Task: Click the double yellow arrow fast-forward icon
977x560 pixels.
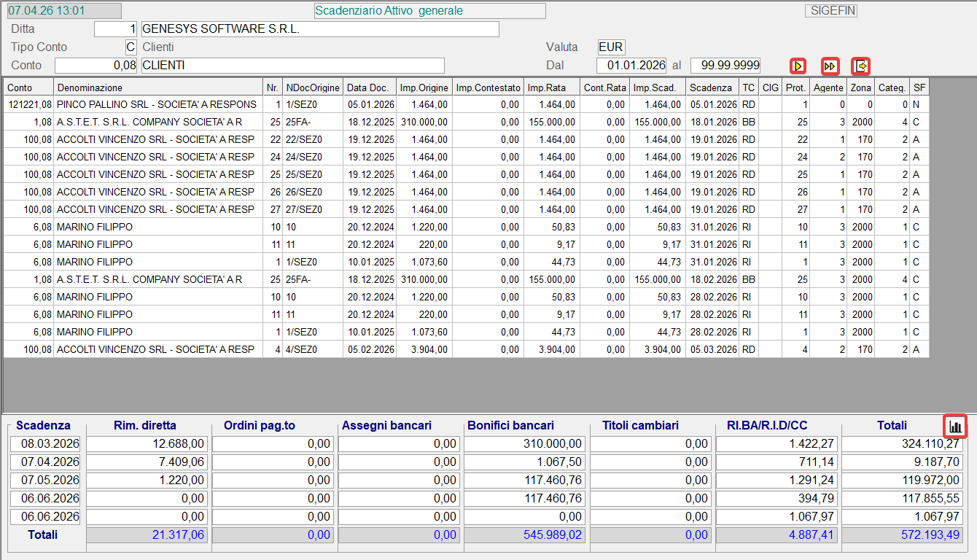Action: pos(830,66)
